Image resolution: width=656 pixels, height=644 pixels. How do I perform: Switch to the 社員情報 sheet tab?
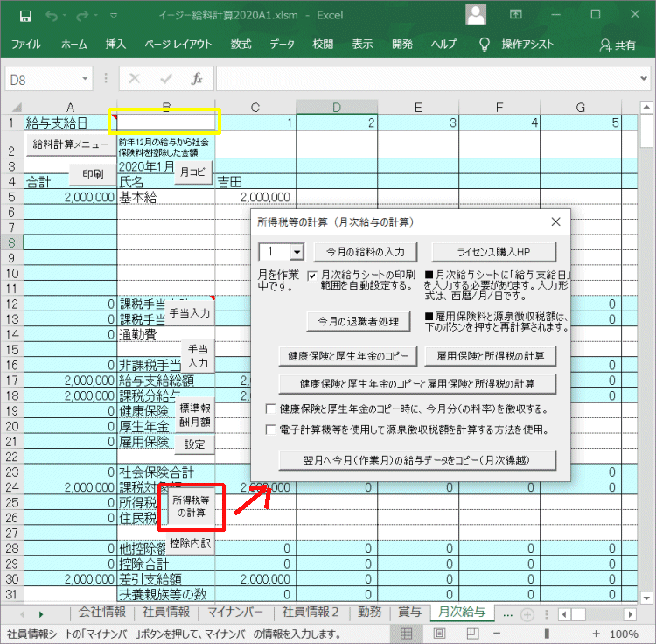(165, 612)
